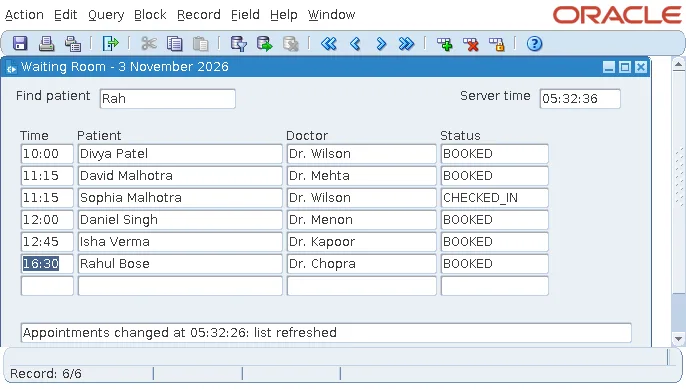686x389 pixels.
Task: Minimize the Waiting Room window
Action: [x=609, y=67]
